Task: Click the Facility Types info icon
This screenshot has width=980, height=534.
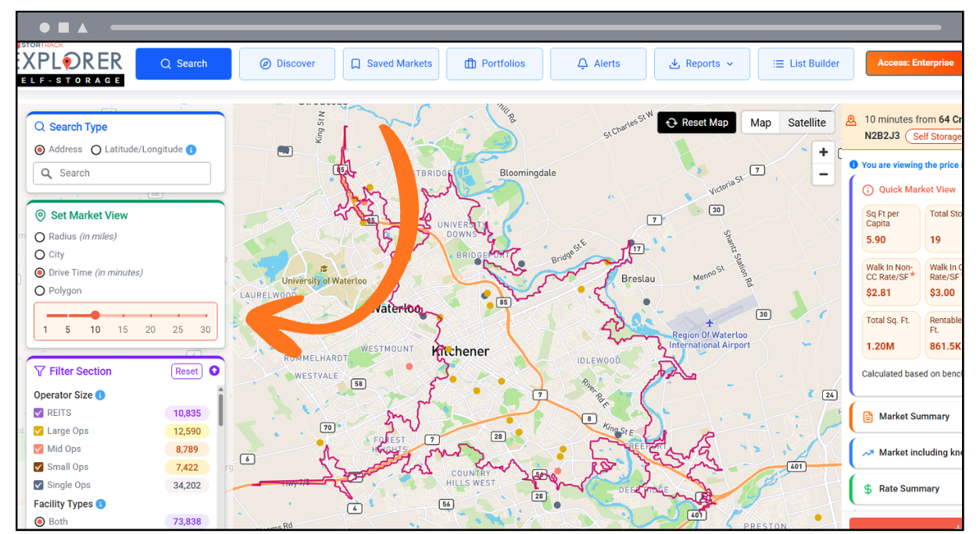Action: click(101, 504)
